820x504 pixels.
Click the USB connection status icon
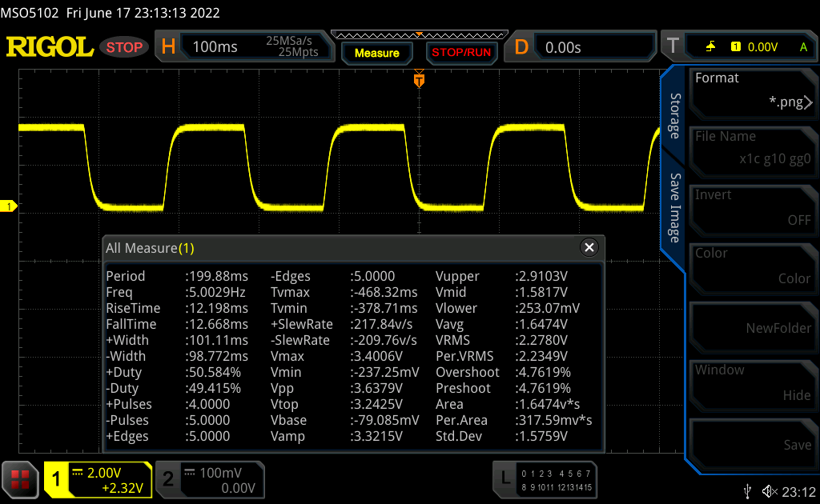pos(748,490)
